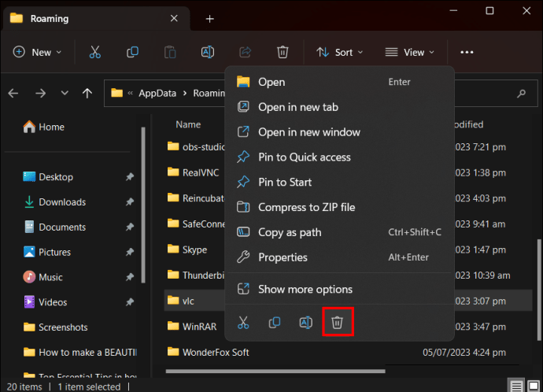Add a new tab with the plus button
Image resolution: width=543 pixels, height=392 pixels.
209,19
